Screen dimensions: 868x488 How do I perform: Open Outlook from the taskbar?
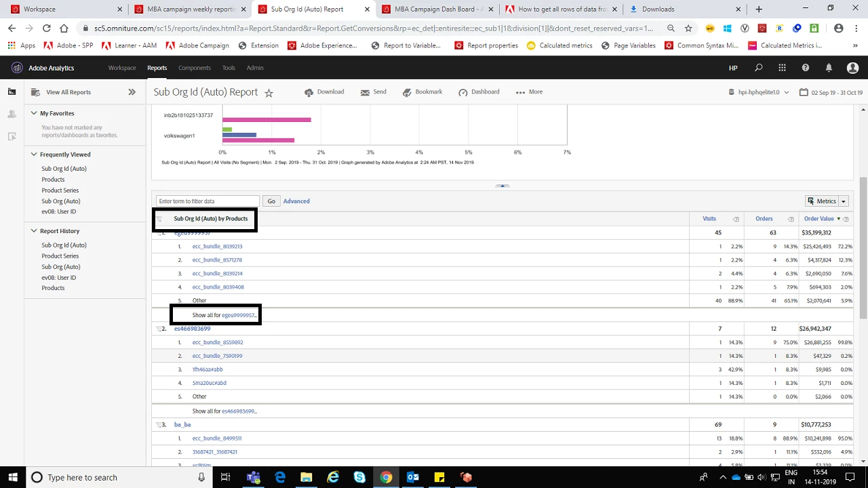coord(412,477)
